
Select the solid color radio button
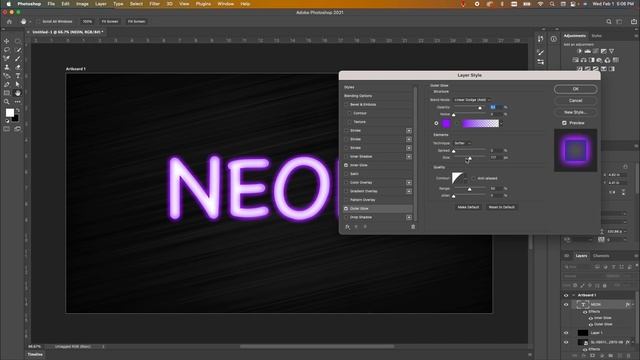(436, 123)
